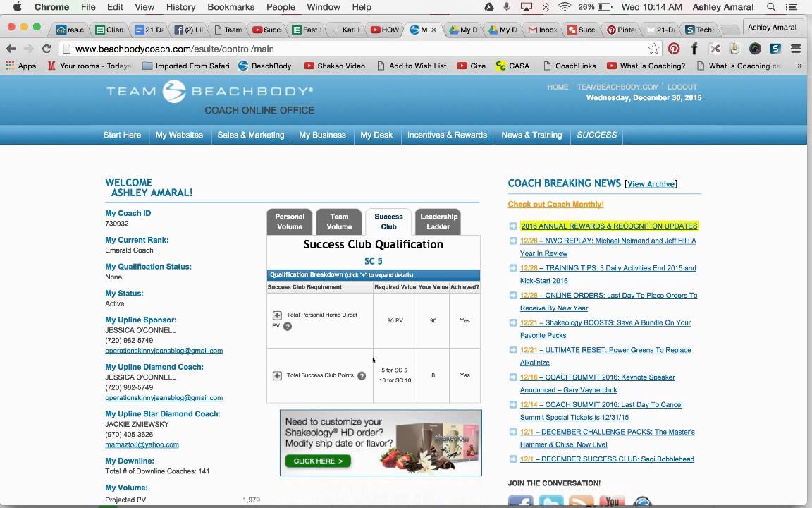The height and width of the screenshot is (508, 812).
Task: Open the BeachBody bookmark
Action: tap(265, 66)
